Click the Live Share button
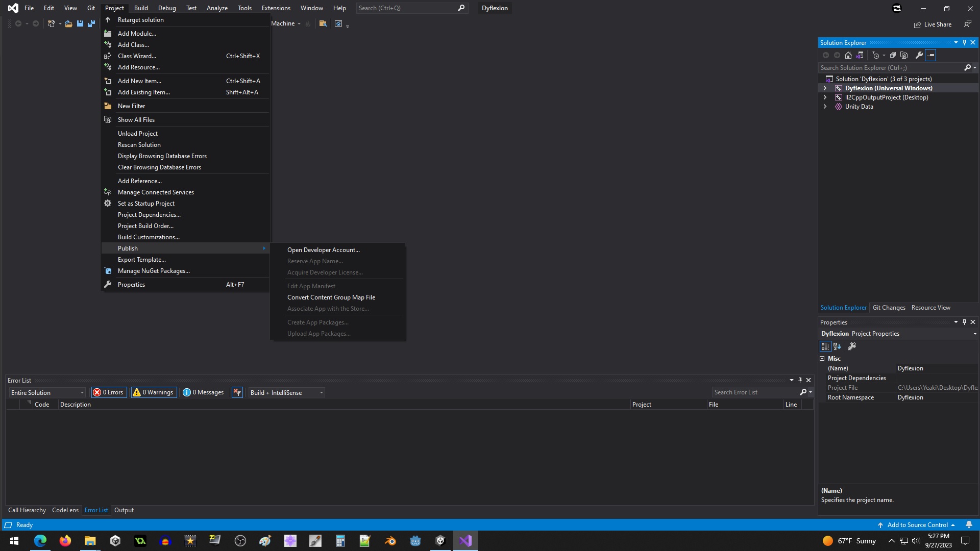 click(x=933, y=24)
